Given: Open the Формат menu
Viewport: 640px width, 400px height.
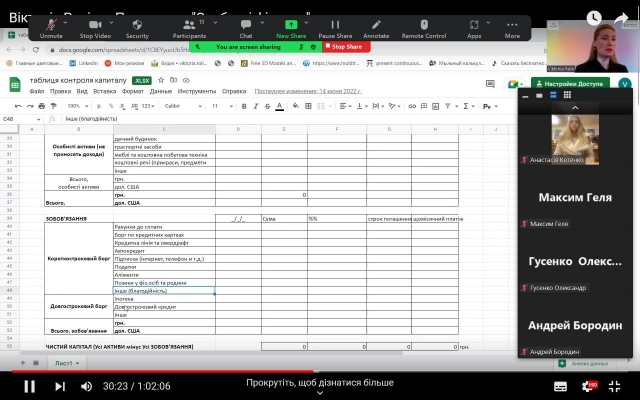Looking at the screenshot, I should [x=133, y=91].
